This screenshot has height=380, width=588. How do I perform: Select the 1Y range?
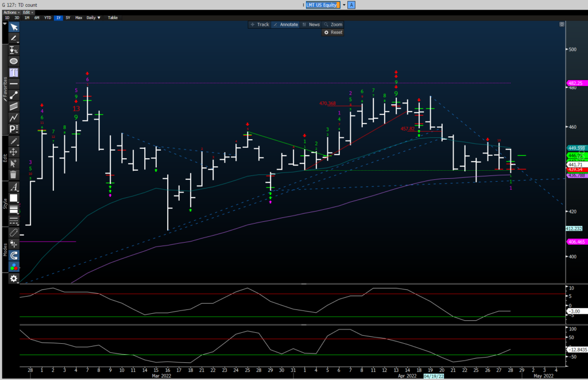pyautogui.click(x=59, y=18)
